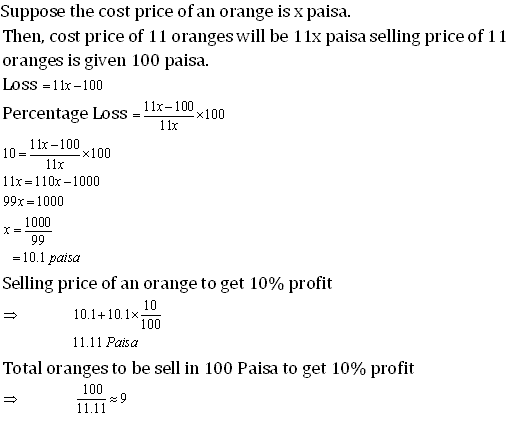Select the 'Loss = 11x − 100' equation
Screen dimensions: 511x424
coord(53,85)
